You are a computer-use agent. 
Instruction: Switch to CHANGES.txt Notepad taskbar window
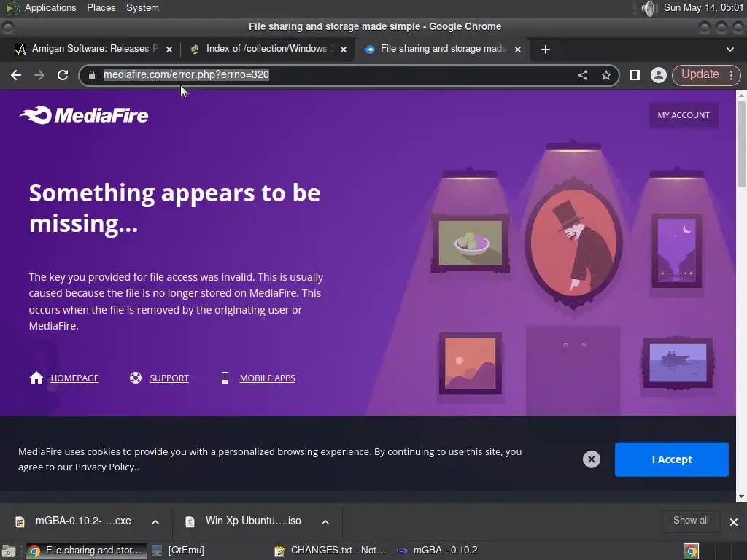tap(330, 551)
